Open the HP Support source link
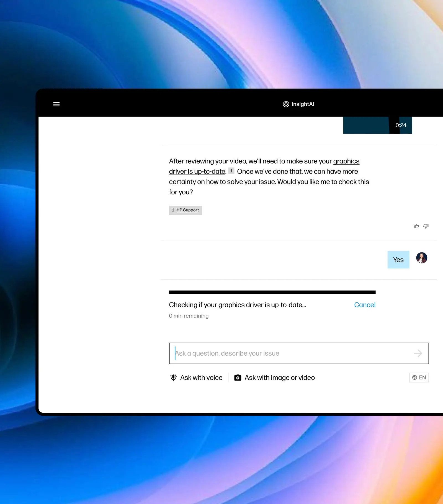The height and width of the screenshot is (504, 443). click(x=188, y=210)
